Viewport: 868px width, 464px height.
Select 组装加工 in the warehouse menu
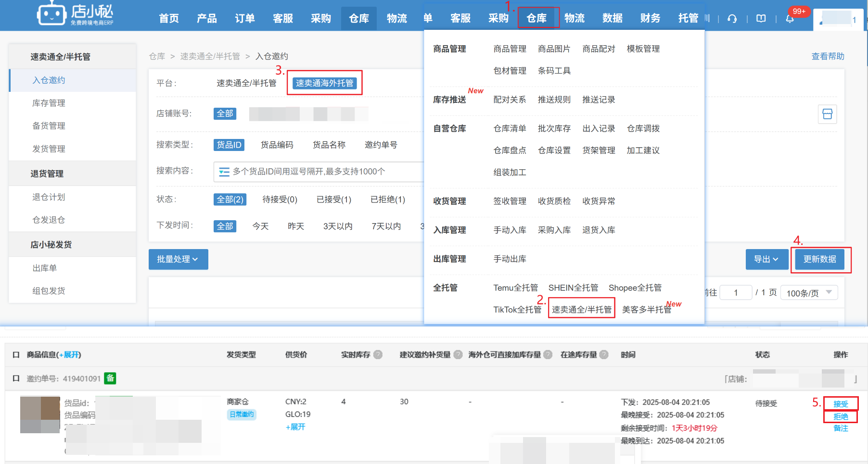tap(510, 172)
